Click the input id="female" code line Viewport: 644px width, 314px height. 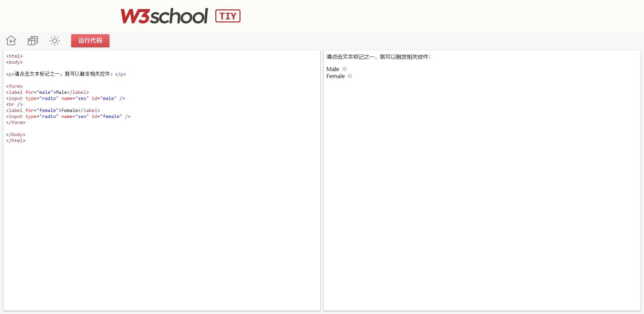(x=68, y=116)
